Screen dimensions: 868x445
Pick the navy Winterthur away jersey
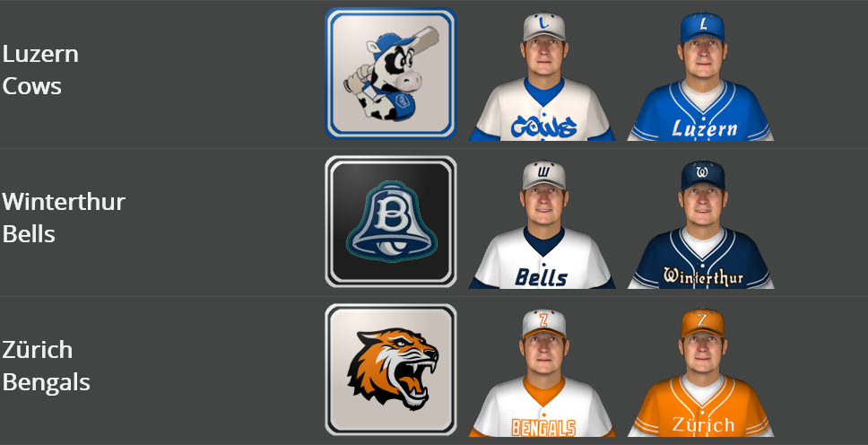(x=701, y=224)
